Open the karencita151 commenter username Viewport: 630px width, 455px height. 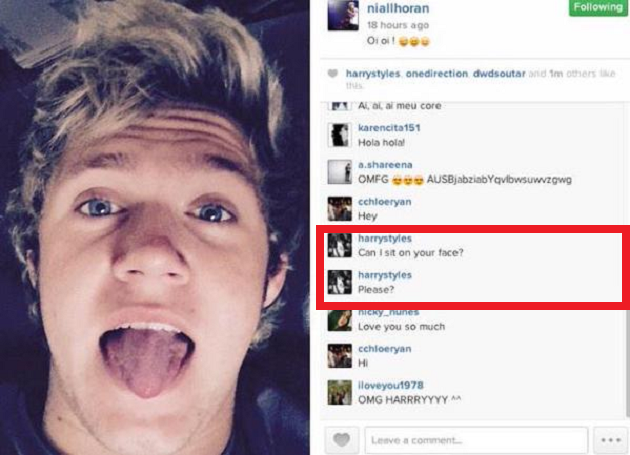pyautogui.click(x=389, y=128)
